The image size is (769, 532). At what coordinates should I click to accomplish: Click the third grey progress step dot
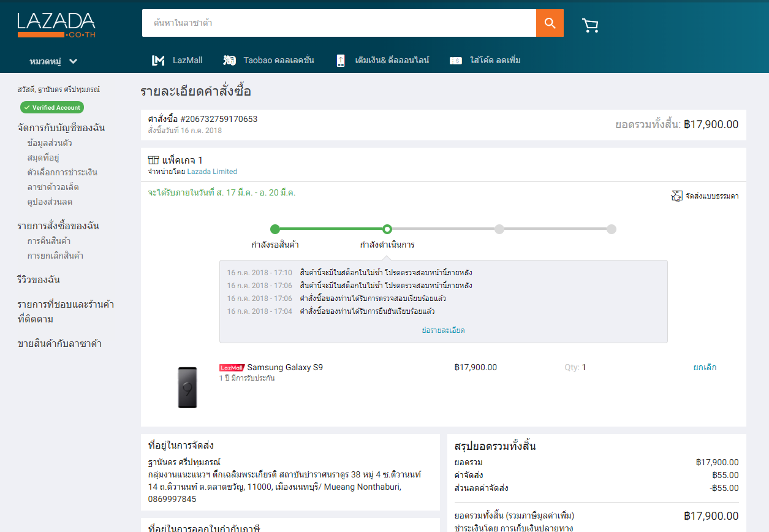[x=499, y=229]
